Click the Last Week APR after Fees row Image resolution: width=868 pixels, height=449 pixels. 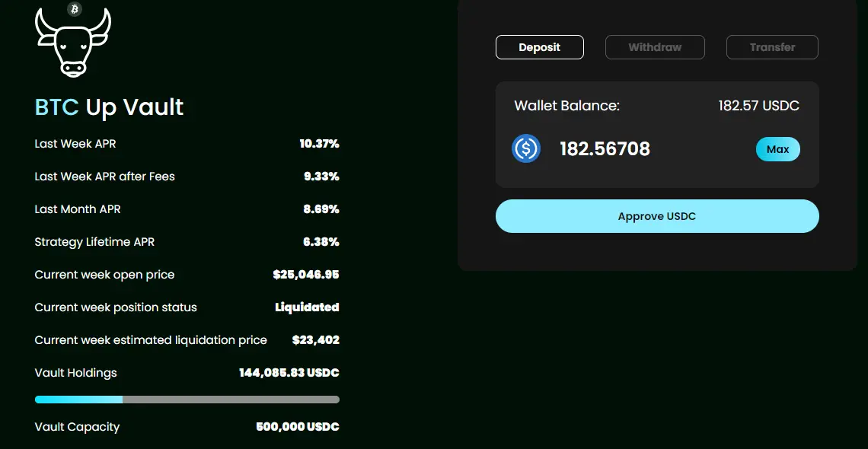(187, 177)
